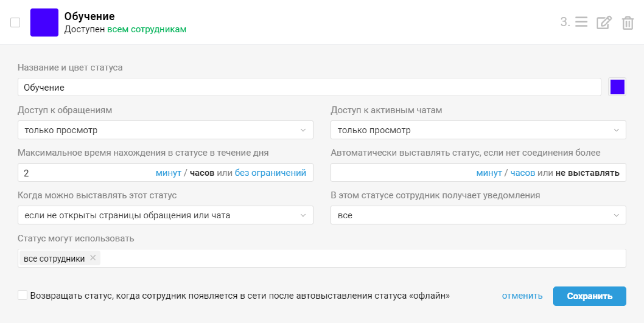Click the large purple status icon in header

44,22
